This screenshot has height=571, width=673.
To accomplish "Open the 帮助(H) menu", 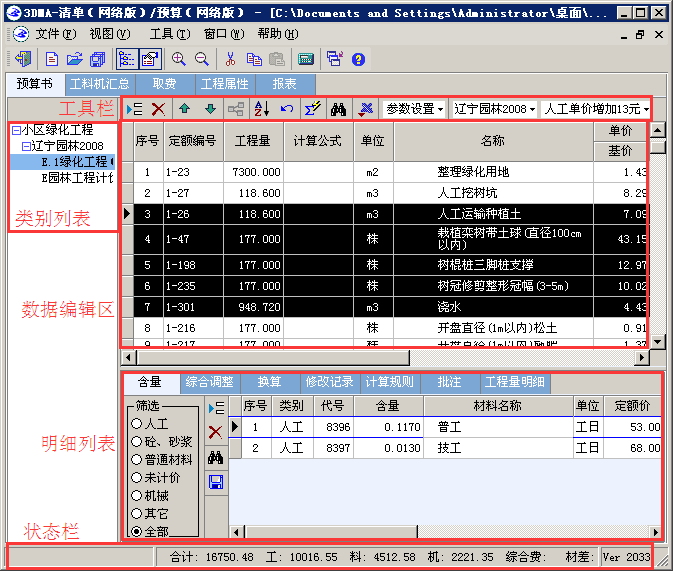I will 278,34.
